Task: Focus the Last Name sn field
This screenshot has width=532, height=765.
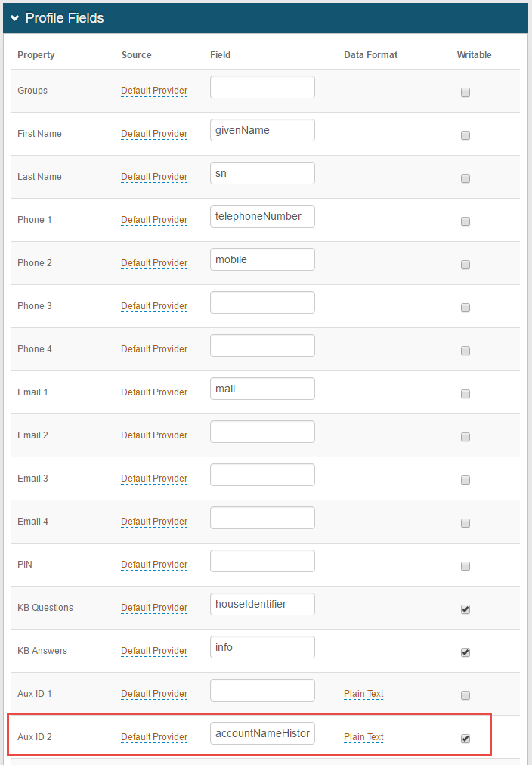Action: (262, 173)
